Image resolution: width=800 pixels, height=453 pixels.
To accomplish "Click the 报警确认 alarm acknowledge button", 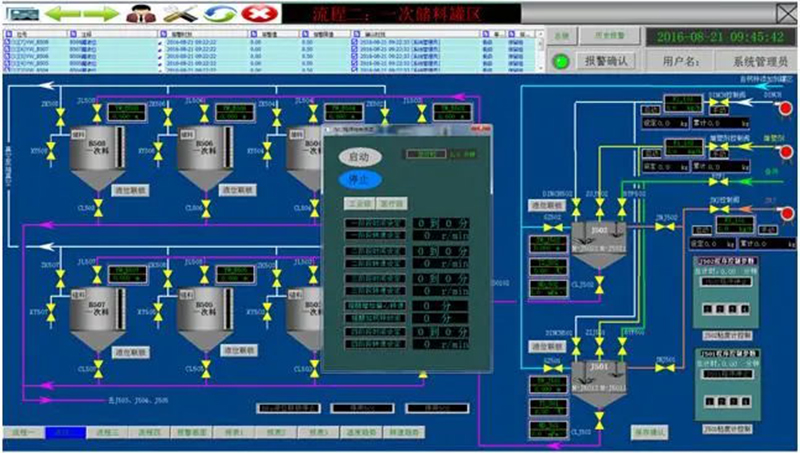I will click(605, 61).
